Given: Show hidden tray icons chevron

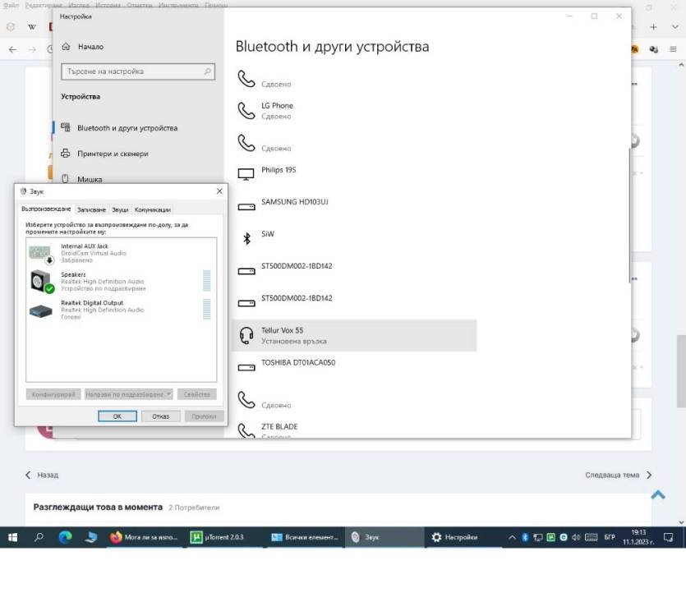Looking at the screenshot, I should (x=512, y=537).
